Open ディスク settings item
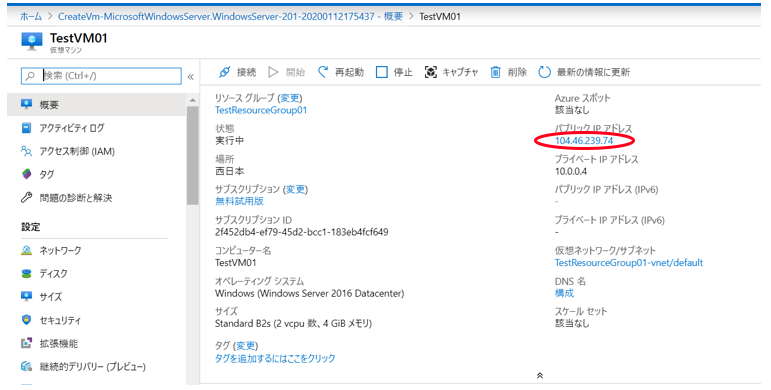 coord(96,273)
